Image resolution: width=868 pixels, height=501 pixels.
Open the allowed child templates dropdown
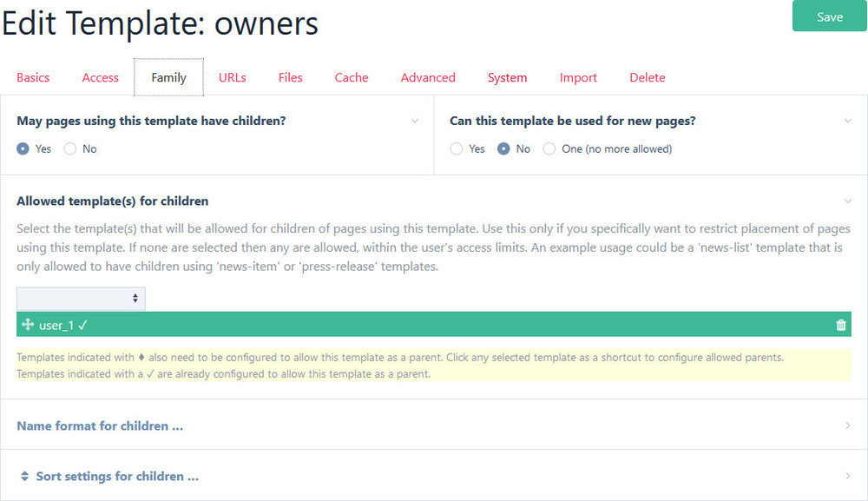point(81,298)
